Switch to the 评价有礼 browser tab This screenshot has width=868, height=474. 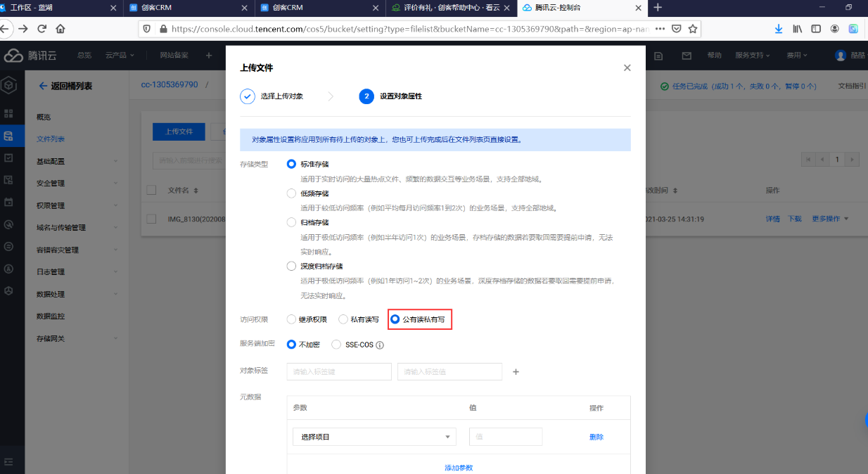coord(452,8)
